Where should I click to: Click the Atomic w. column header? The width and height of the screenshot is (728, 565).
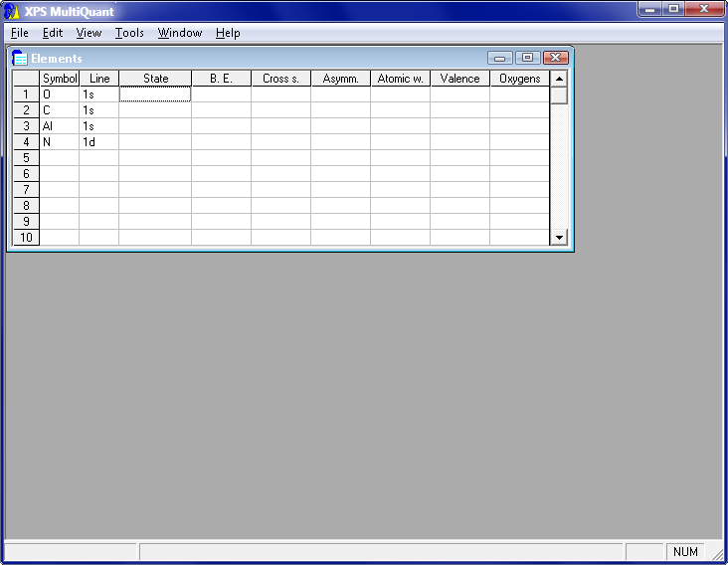pos(400,79)
